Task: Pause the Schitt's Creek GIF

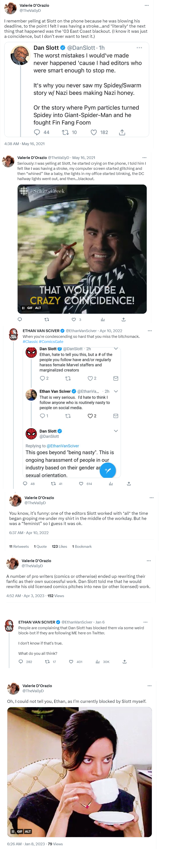Action: [x=23, y=308]
